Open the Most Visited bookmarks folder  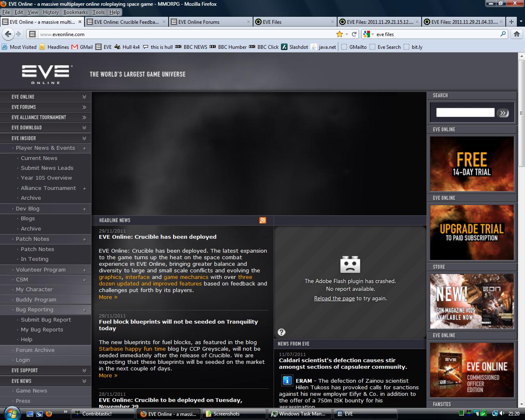pos(19,47)
